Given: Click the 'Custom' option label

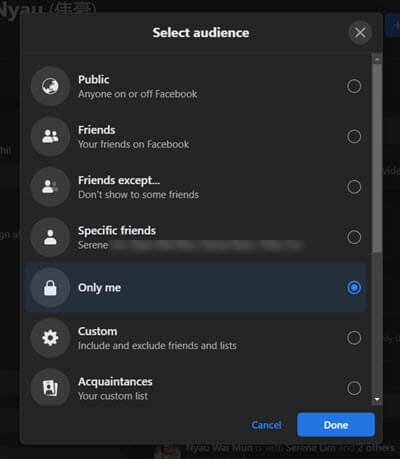Looking at the screenshot, I should (x=98, y=331).
